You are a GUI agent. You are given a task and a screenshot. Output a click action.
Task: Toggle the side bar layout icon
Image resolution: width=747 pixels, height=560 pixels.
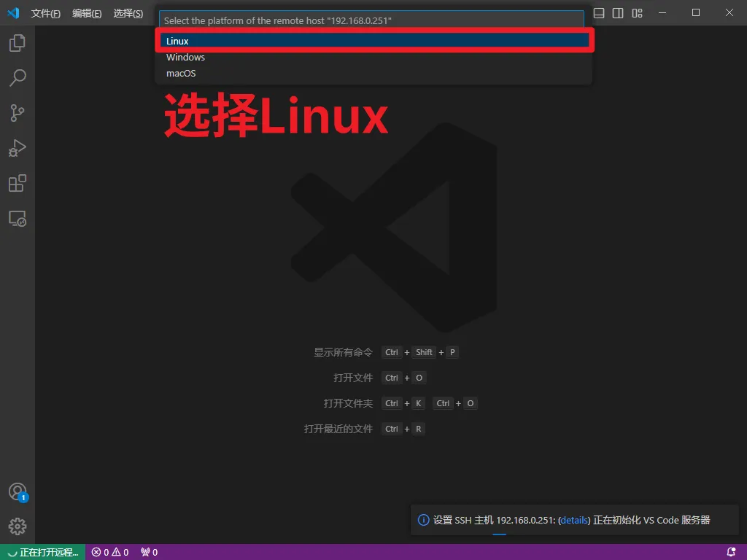tap(618, 13)
